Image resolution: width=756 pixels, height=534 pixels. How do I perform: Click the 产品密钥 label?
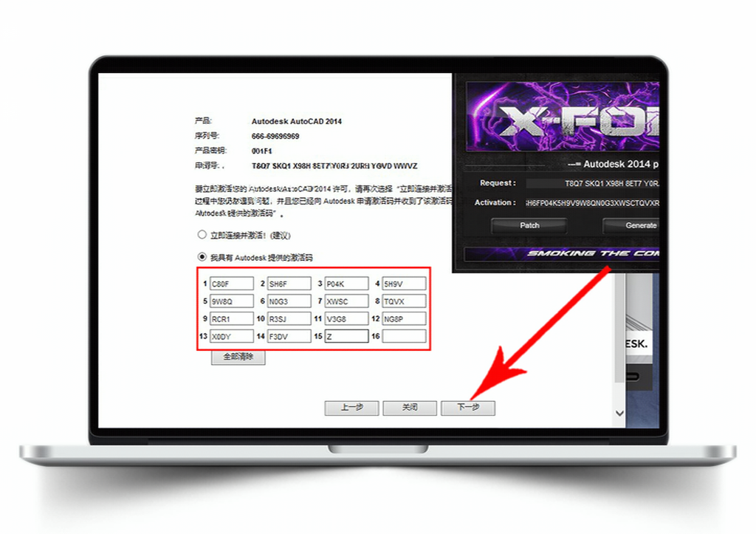210,151
